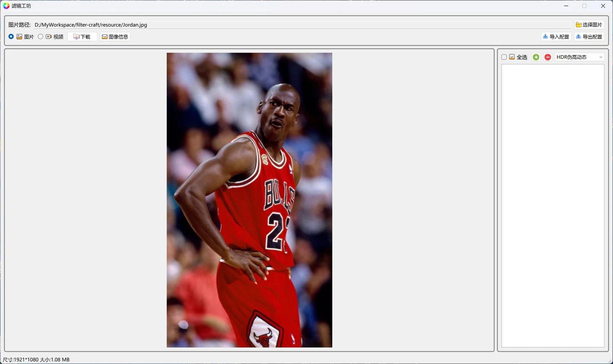Click the 下载 download button
This screenshot has width=613, height=364.
pos(82,37)
